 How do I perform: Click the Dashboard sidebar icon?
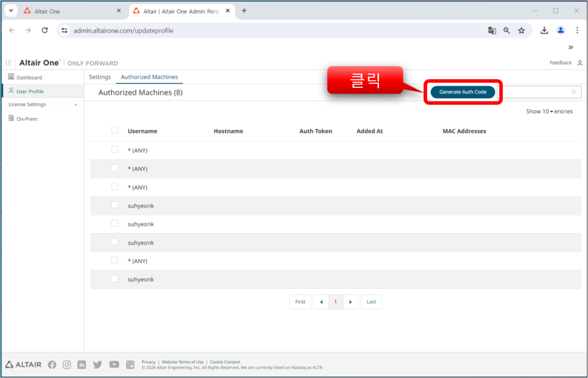point(11,77)
